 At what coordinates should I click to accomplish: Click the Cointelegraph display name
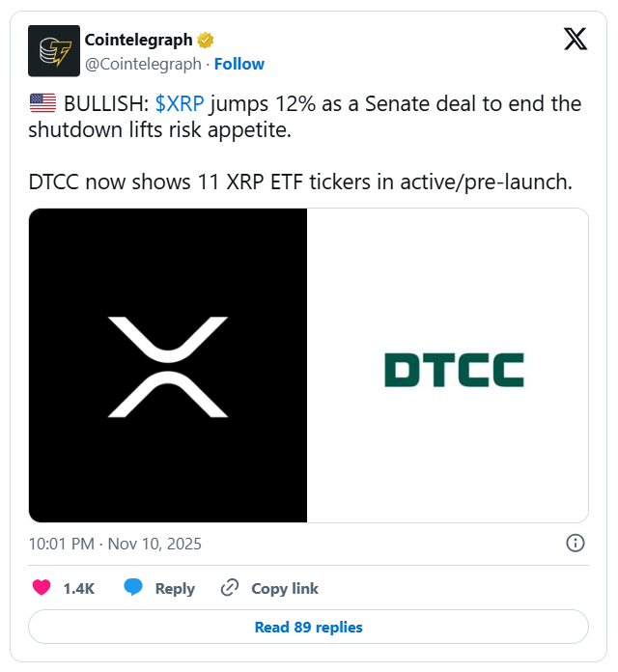pos(138,40)
